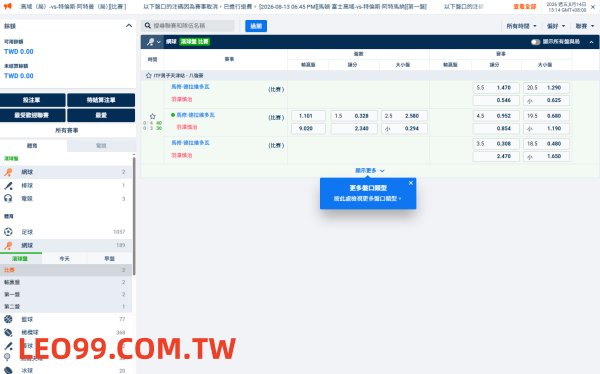This screenshot has width=600, height=374.
Task: Switch to the tab beside 體育
Action: coord(101,145)
